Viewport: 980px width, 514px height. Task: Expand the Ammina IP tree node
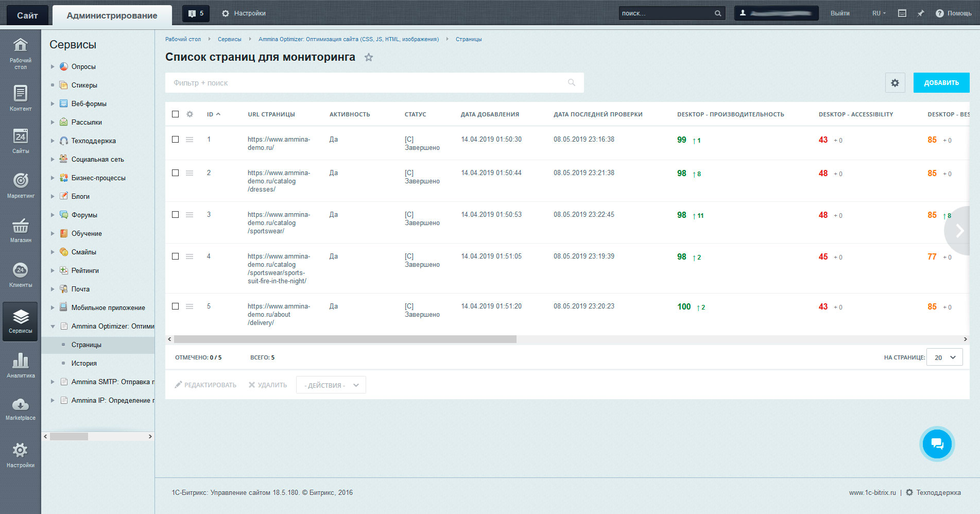[53, 400]
